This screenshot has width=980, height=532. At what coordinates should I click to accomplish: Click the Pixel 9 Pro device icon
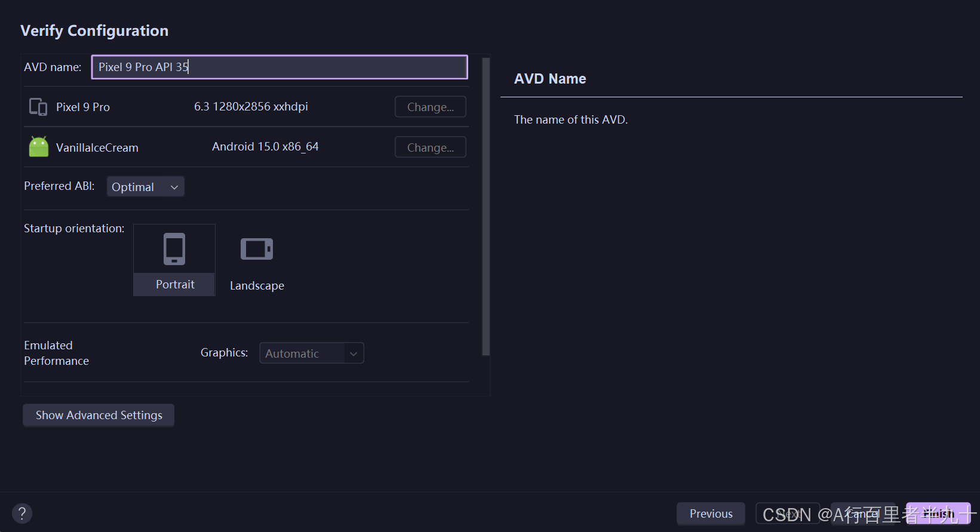tap(38, 107)
